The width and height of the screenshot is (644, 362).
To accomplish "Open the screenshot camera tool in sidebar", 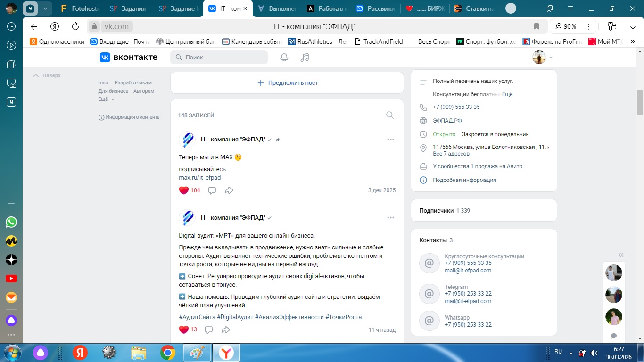I will pos(11,83).
